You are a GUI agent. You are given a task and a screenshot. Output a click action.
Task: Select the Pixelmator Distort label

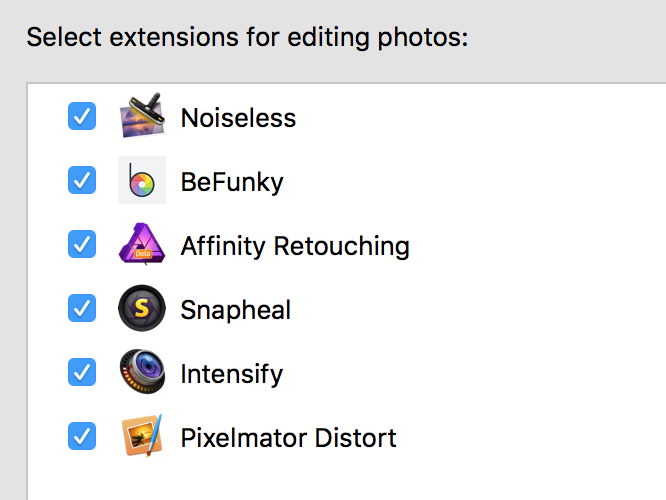pyautogui.click(x=288, y=438)
